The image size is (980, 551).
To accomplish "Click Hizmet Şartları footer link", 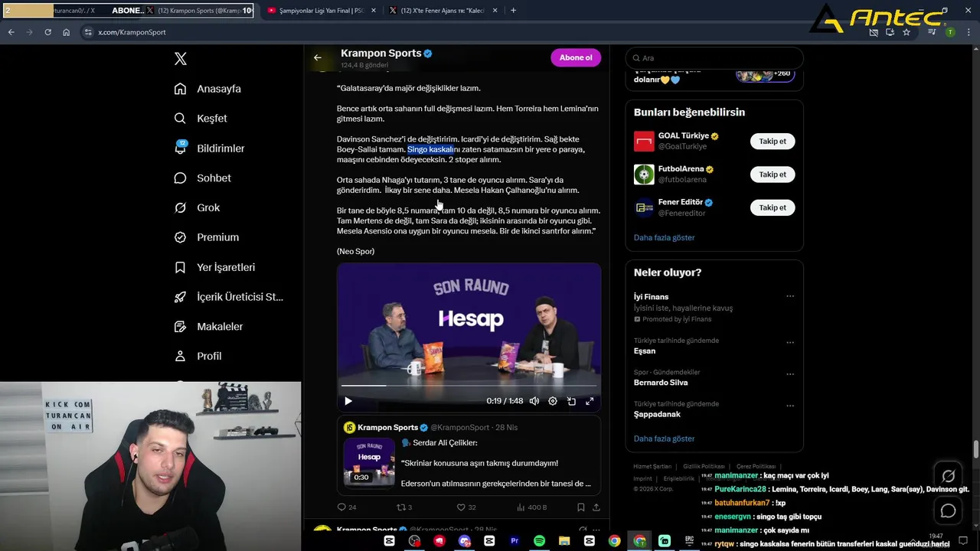I will pos(652,467).
